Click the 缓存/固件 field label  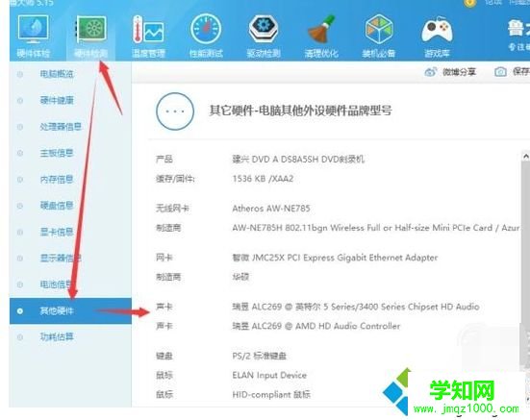tap(175, 179)
